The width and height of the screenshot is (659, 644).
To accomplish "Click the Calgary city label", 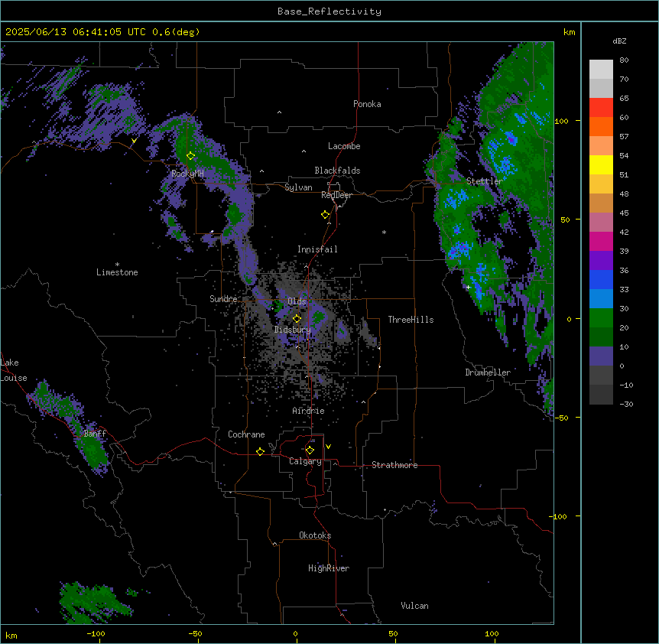I will [x=305, y=461].
